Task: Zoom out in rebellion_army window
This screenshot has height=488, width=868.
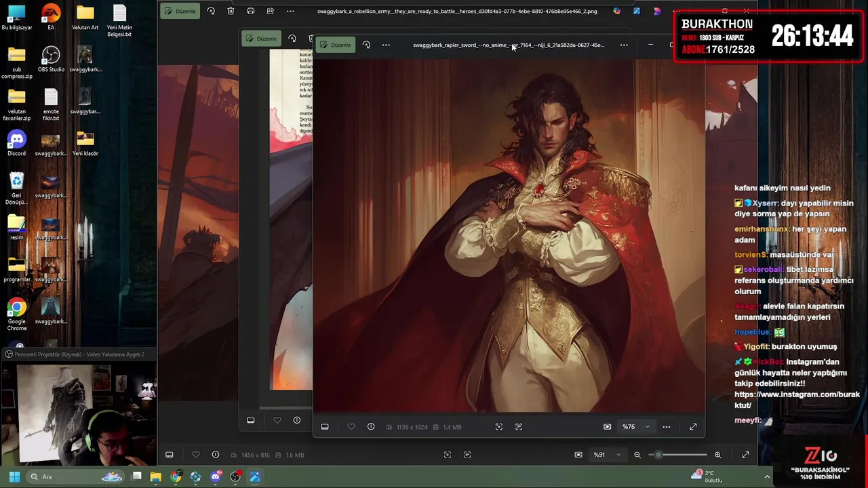Action: click(637, 455)
